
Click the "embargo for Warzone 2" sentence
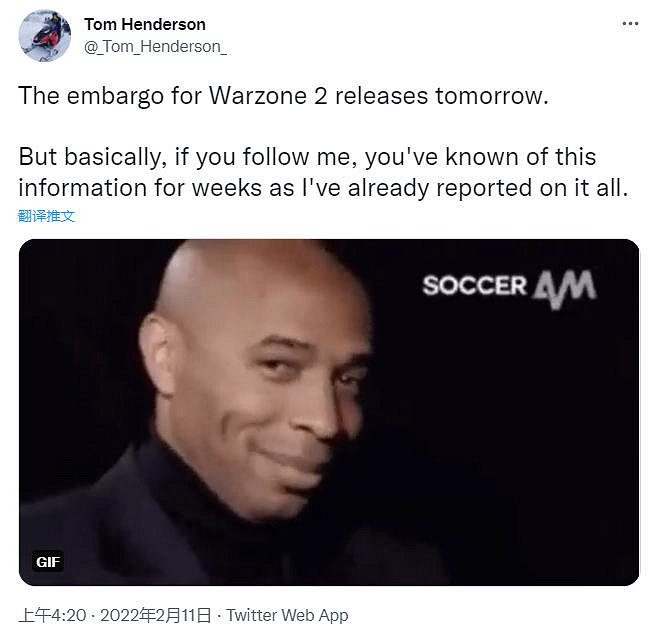(x=283, y=96)
